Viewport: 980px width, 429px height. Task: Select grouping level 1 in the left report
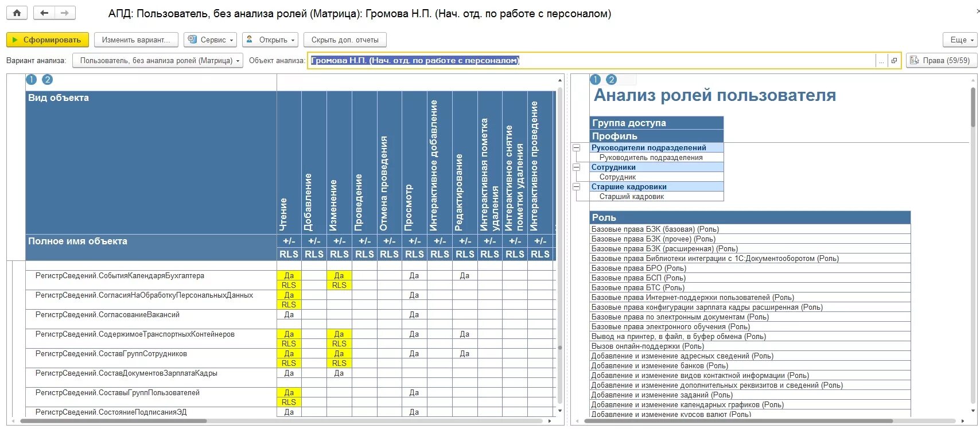[32, 80]
